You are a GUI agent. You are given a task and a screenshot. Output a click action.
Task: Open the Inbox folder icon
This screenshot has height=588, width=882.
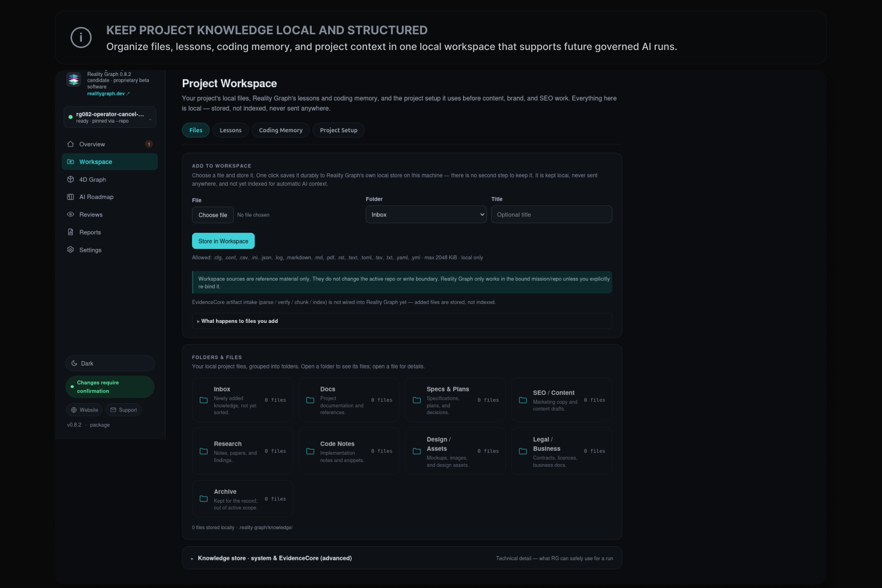(204, 400)
